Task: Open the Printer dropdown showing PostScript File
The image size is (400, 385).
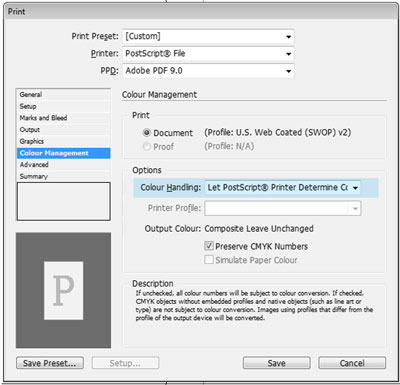Action: tap(208, 54)
